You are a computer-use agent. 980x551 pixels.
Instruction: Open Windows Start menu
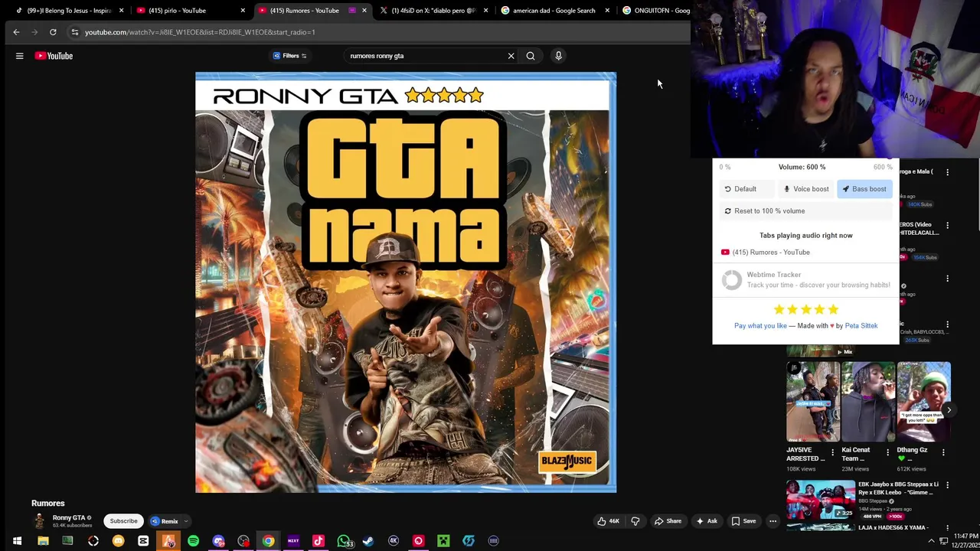pos(17,541)
